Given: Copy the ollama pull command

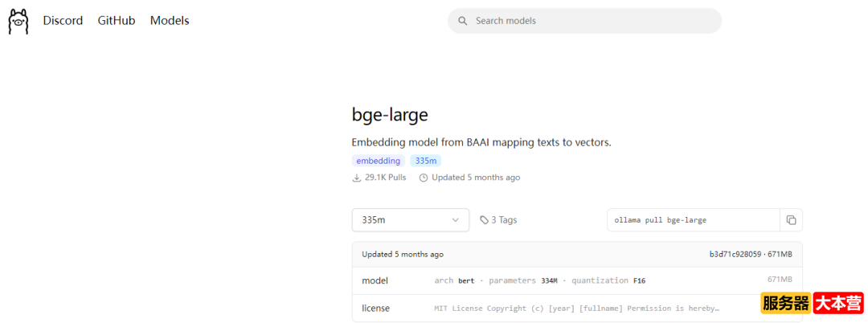Looking at the screenshot, I should click(x=791, y=220).
